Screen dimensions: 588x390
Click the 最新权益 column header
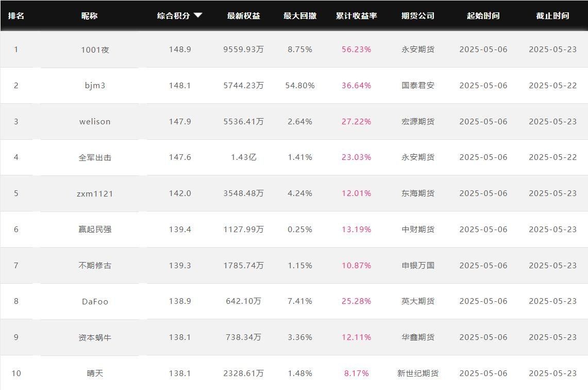244,16
